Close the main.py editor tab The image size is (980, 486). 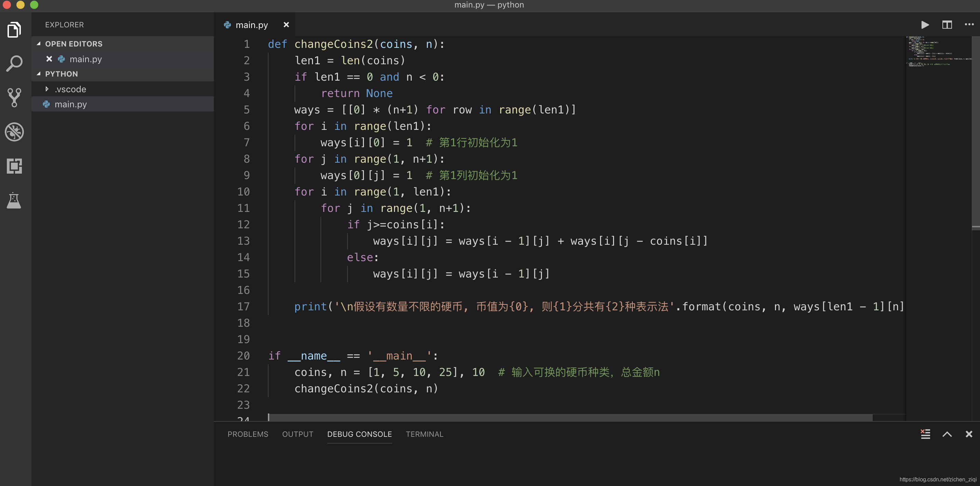pos(286,24)
